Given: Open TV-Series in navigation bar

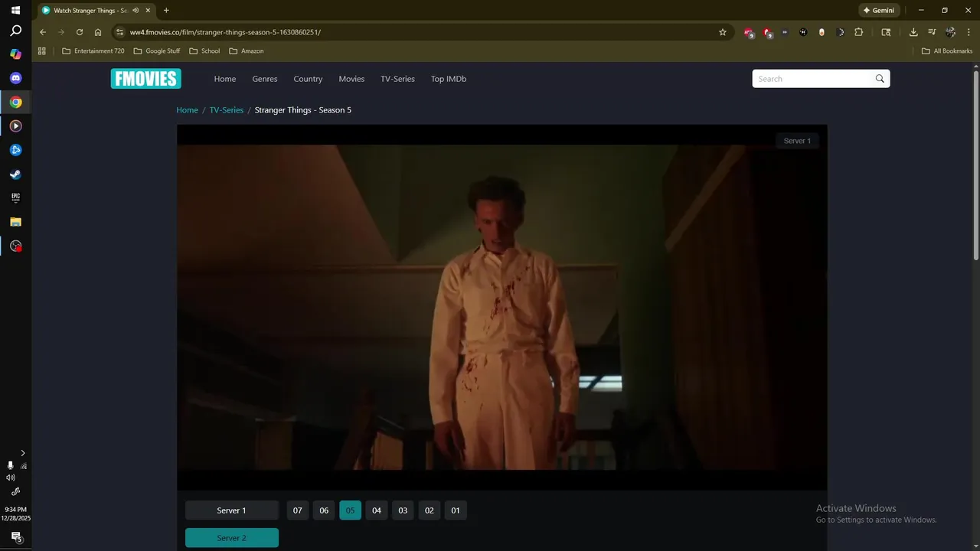Looking at the screenshot, I should (397, 79).
